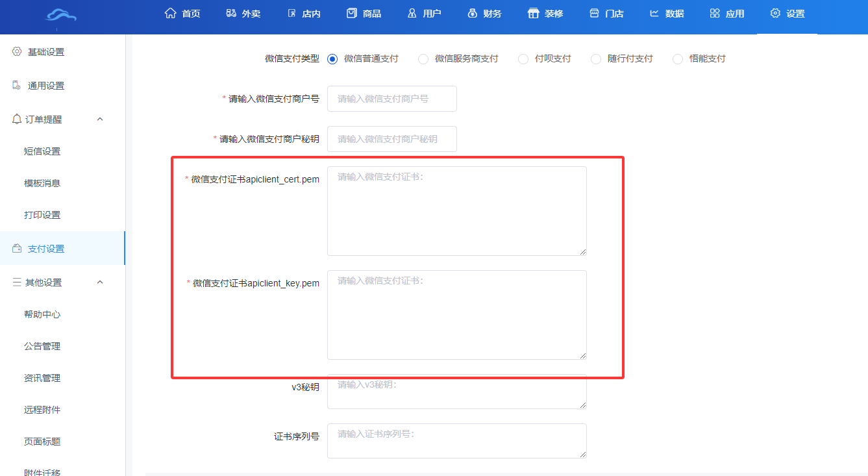Select 支付设置 in the sidebar

pyautogui.click(x=62, y=249)
